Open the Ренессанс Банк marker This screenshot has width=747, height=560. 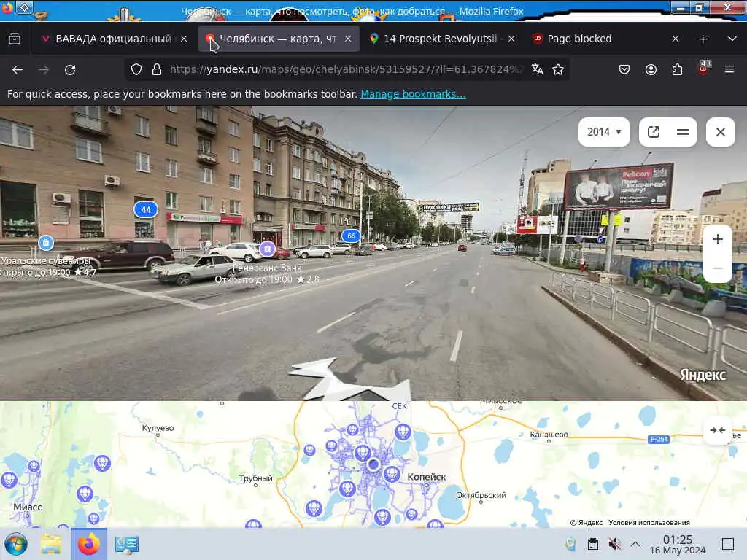(x=267, y=249)
